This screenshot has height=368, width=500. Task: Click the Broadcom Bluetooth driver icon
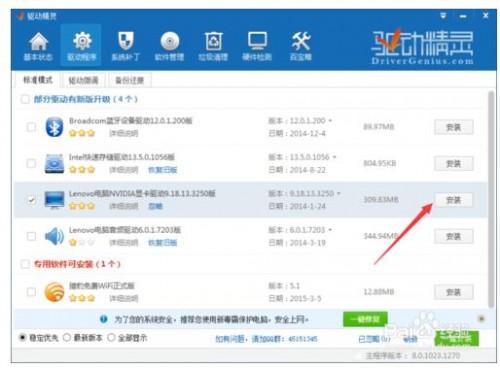click(x=54, y=127)
